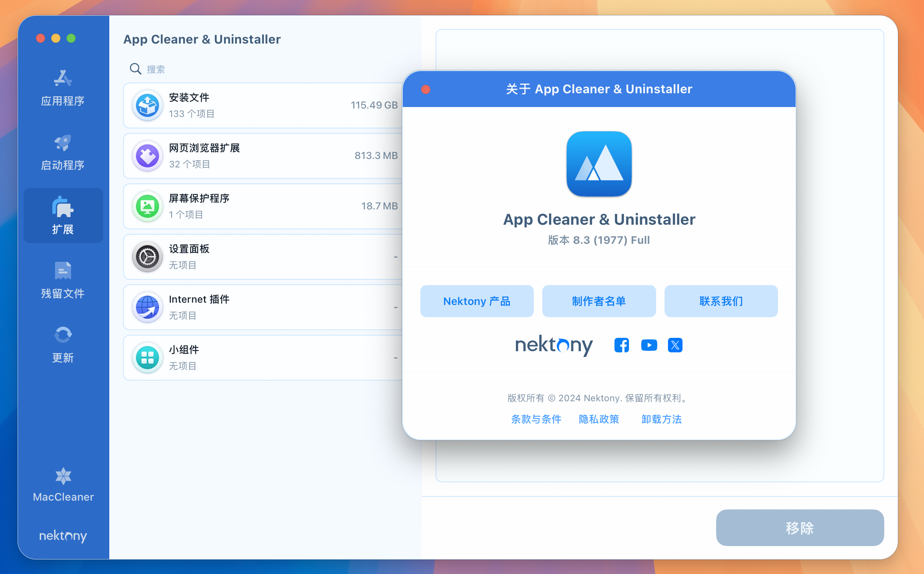Screen dimensions: 924x574
Task: Open the 卸载方法 link
Action: (x=661, y=419)
